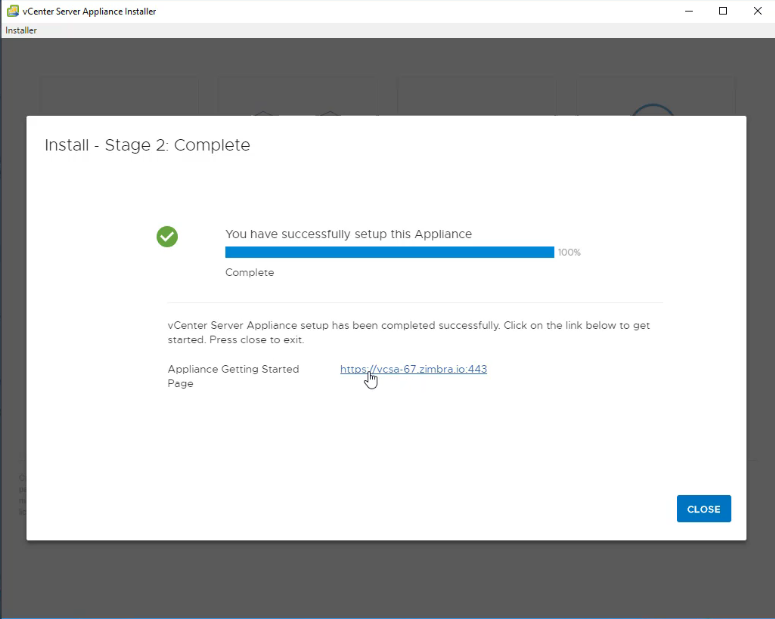Viewport: 775px width, 619px height.
Task: Open the Installer menu
Action: coord(21,30)
